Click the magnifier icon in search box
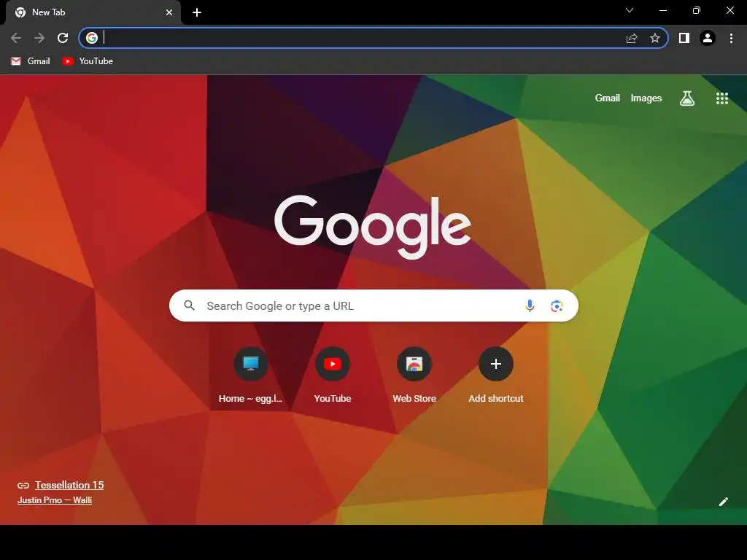The image size is (747, 560). (190, 306)
